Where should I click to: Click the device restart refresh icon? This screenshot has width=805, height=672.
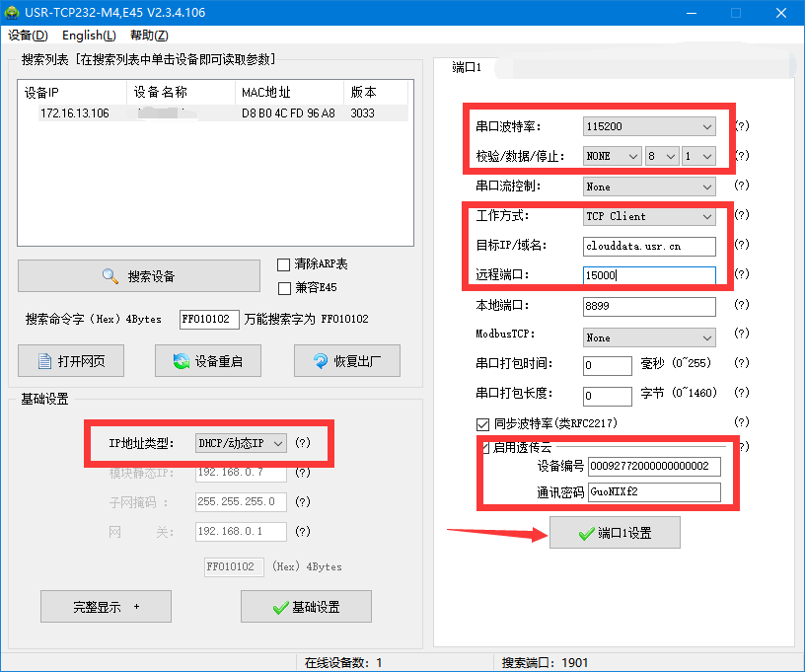pyautogui.click(x=181, y=361)
